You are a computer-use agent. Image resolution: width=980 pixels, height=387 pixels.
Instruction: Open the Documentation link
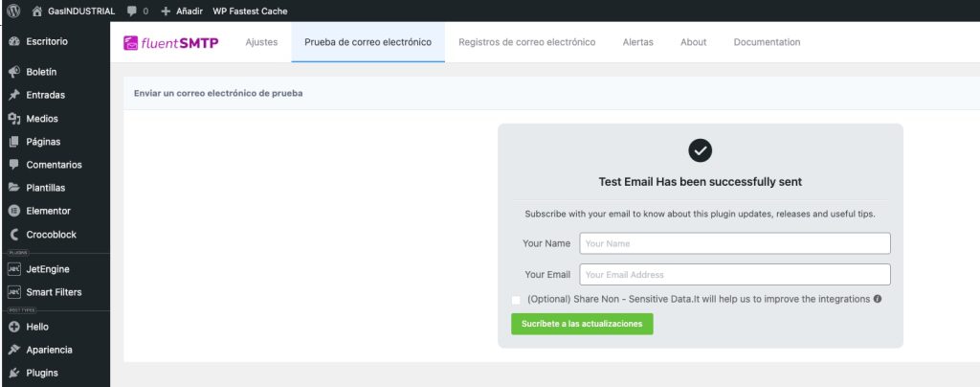coord(767,42)
